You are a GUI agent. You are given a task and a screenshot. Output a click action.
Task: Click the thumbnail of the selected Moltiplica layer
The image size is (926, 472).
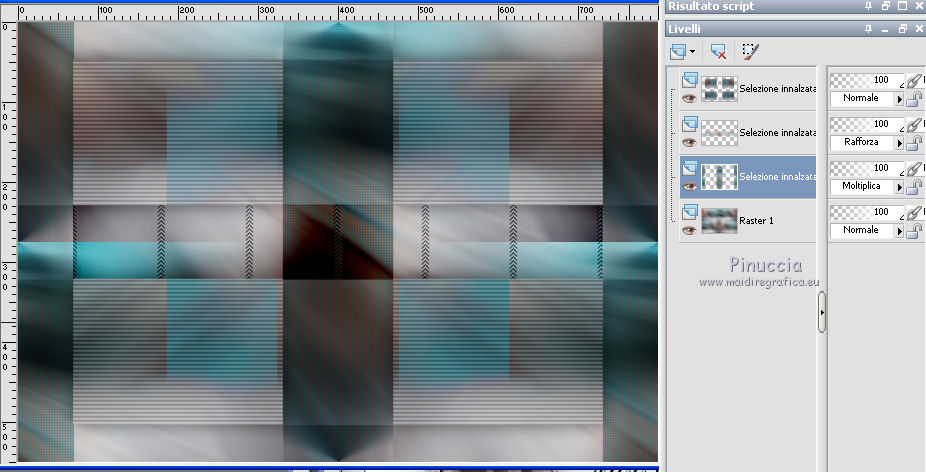(719, 177)
